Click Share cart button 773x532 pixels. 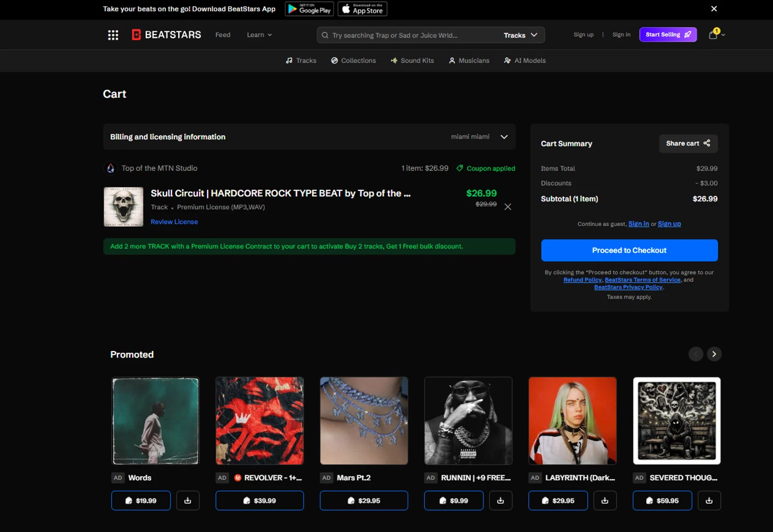[x=688, y=144]
